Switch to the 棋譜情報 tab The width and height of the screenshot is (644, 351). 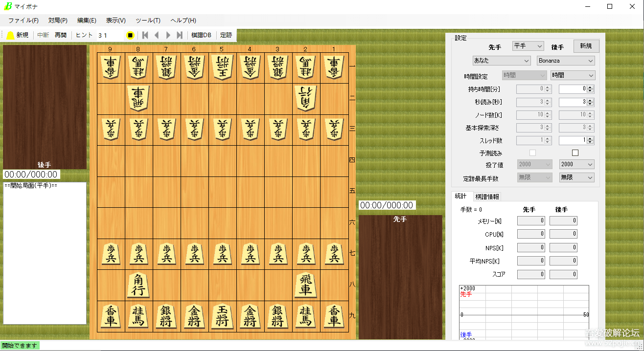(487, 197)
